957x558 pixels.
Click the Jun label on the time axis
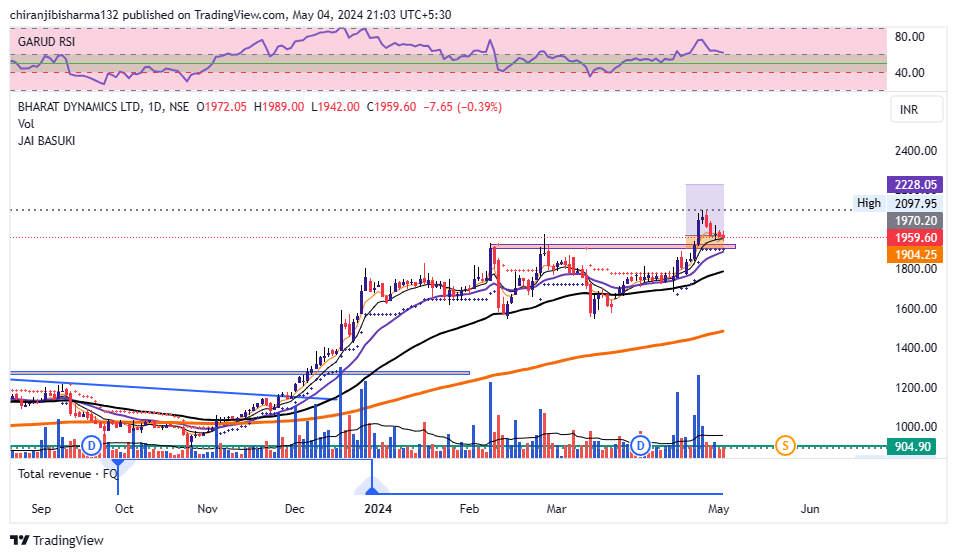tap(810, 509)
